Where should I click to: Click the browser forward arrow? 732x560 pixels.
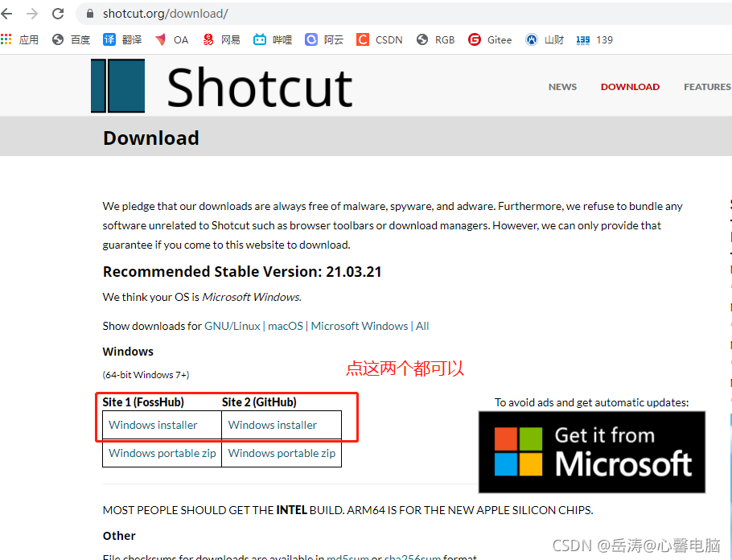point(32,14)
